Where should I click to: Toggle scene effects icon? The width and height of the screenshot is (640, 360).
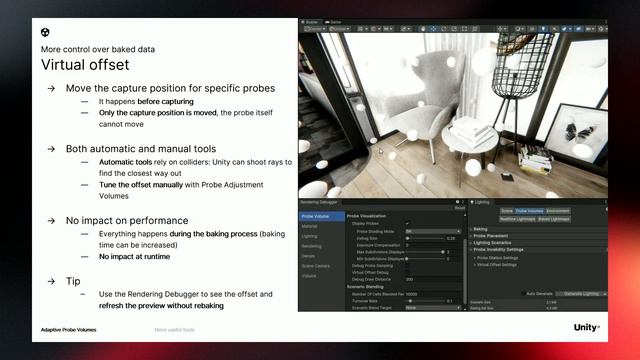coord(564,29)
